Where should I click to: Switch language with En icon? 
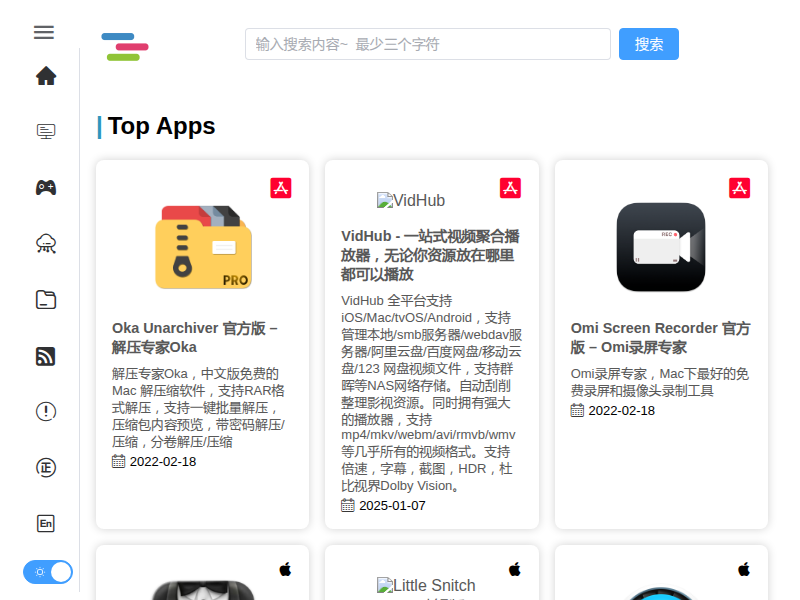coord(46,523)
